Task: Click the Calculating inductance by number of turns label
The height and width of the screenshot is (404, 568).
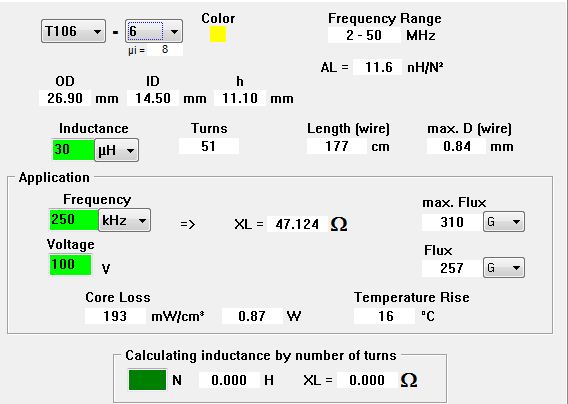Action: pos(261,355)
